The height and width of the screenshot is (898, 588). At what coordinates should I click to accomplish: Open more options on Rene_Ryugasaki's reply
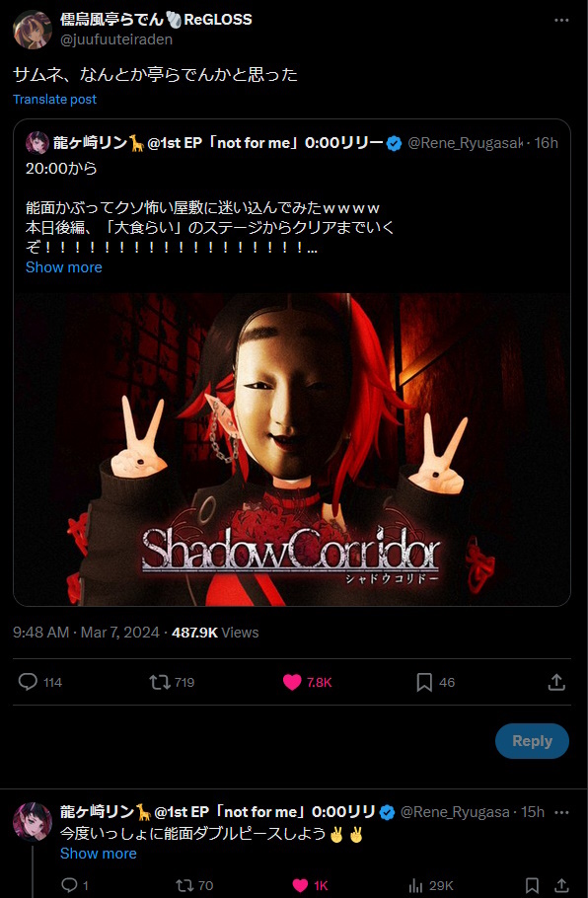(562, 812)
